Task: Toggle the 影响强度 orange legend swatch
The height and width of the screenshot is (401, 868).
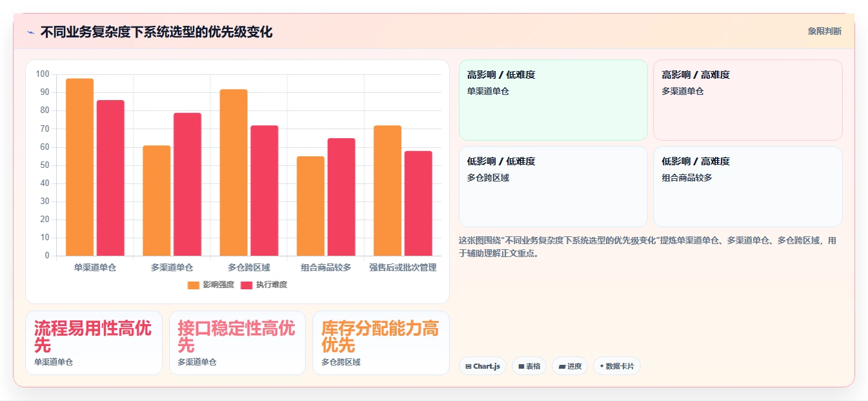Action: pyautogui.click(x=194, y=285)
